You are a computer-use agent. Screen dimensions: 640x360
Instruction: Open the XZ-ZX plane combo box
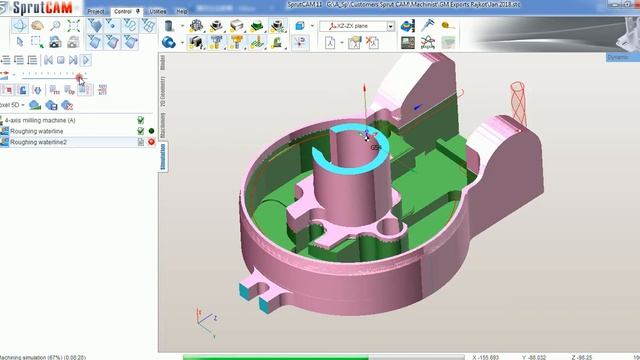[357, 26]
